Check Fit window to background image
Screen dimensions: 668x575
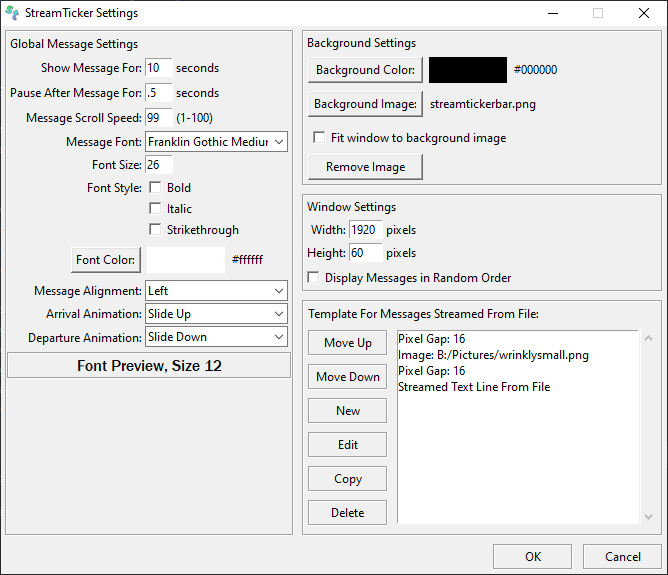(319, 138)
